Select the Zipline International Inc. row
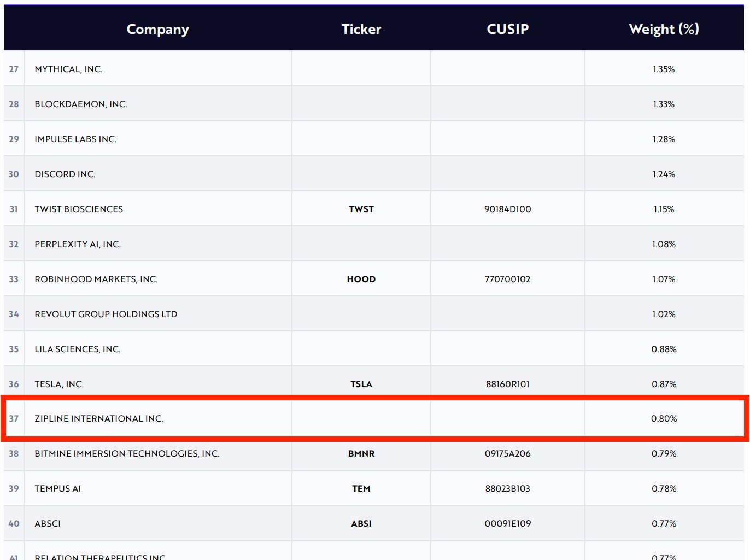Image resolution: width=750 pixels, height=560 pixels. [99, 418]
